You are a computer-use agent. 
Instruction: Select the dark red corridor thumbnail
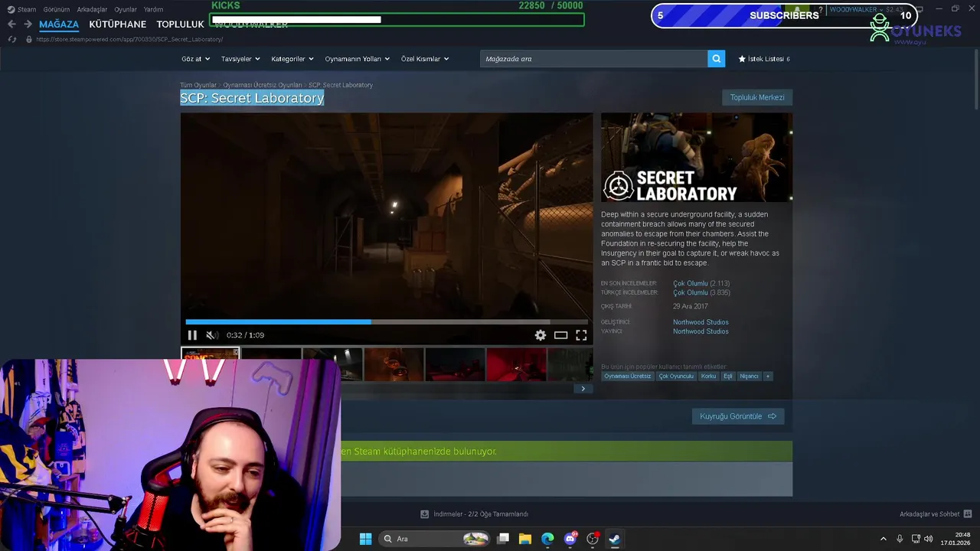pyautogui.click(x=455, y=364)
